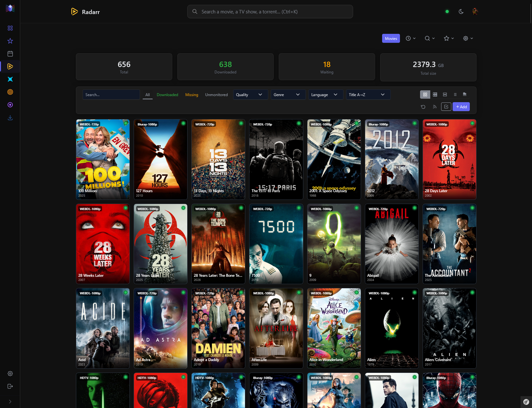Click the Symfony debug icon in corner
The width and height of the screenshot is (532, 408).
[x=526, y=402]
